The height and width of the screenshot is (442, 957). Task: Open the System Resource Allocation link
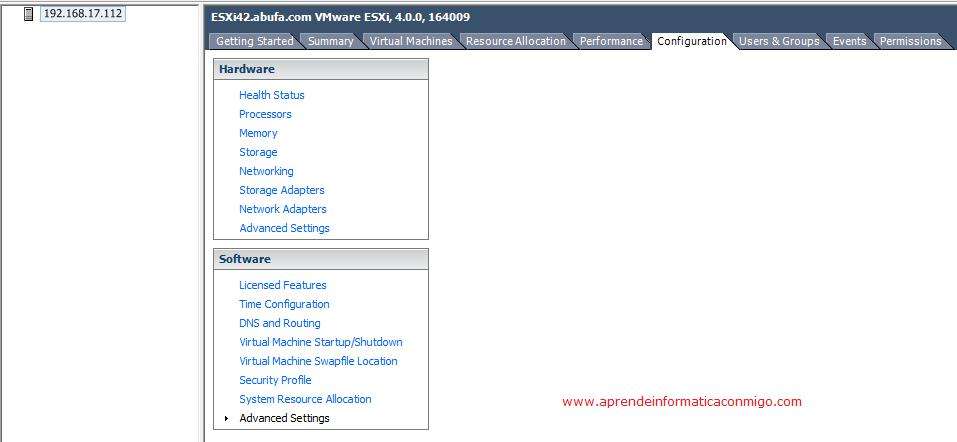tap(305, 399)
